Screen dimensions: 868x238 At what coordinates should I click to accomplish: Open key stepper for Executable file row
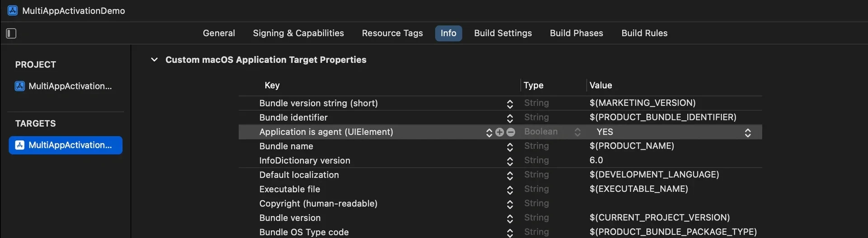[510, 190]
